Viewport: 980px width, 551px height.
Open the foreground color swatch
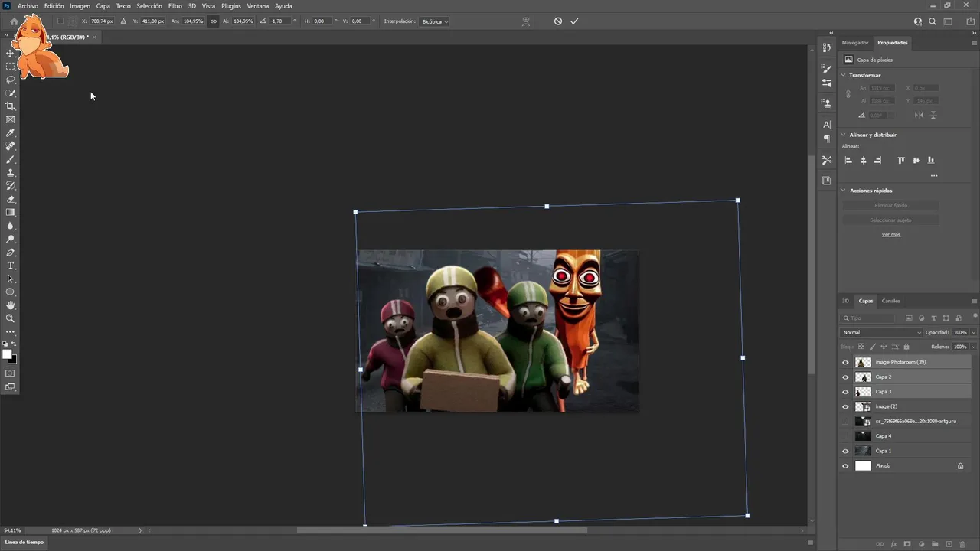8,354
